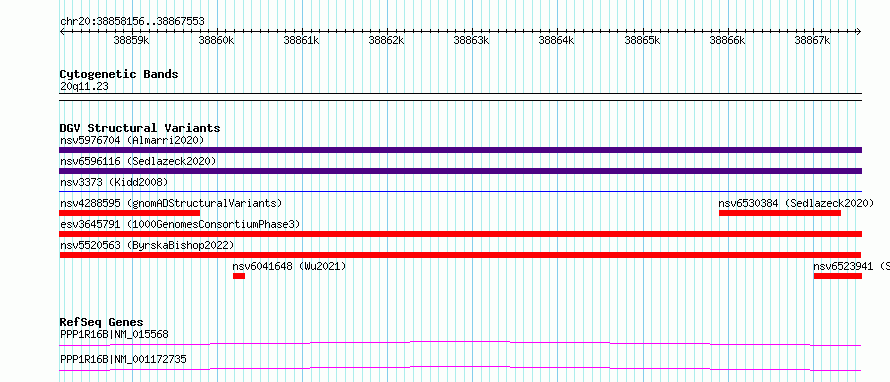Open variant esv3645791 (1000GenomesConsortiumPhase3) label
Screen dimensions: 890x382
tap(180, 224)
